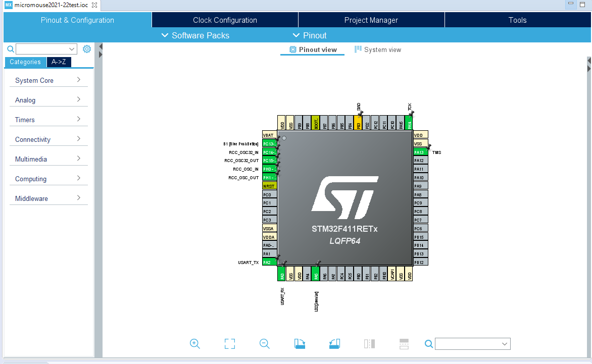
Task: Click the zoom in magnifier icon
Action: click(x=195, y=344)
